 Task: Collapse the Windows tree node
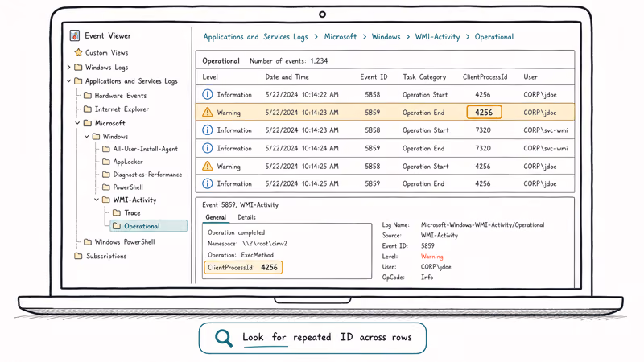(x=87, y=136)
